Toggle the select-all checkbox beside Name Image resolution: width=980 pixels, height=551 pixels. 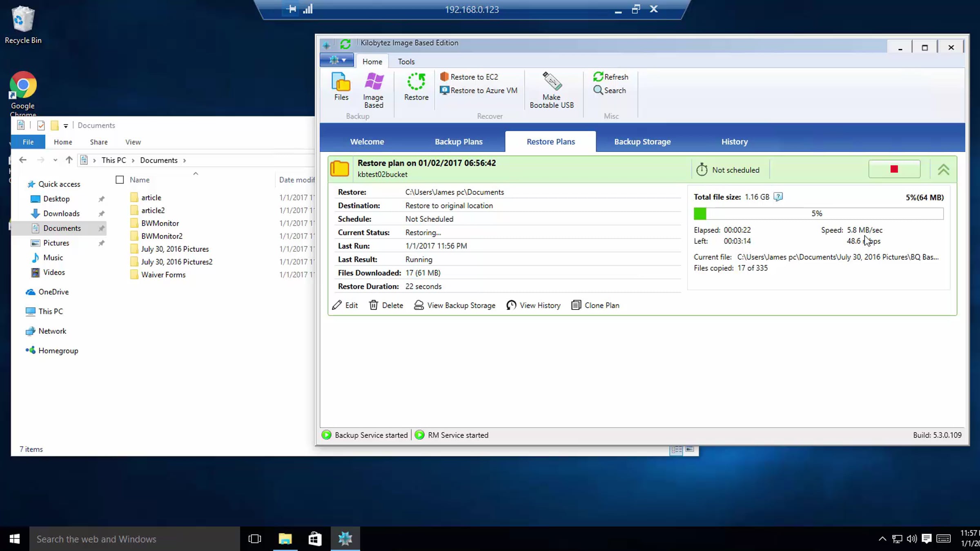tap(120, 180)
